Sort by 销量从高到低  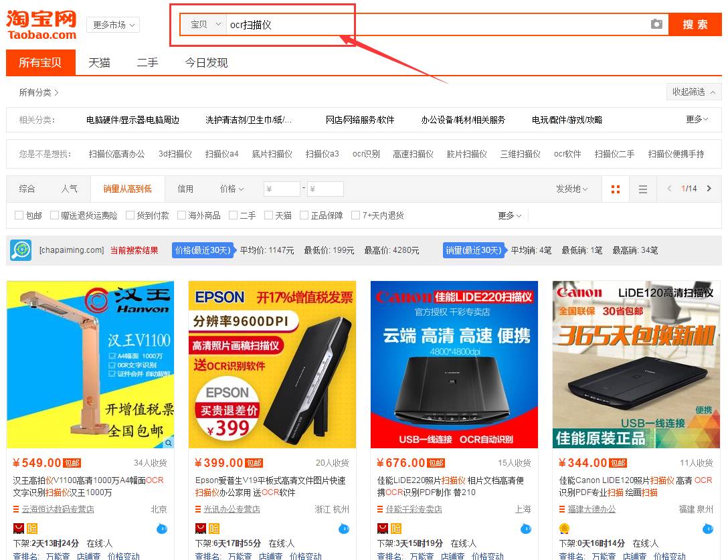pyautogui.click(x=127, y=189)
